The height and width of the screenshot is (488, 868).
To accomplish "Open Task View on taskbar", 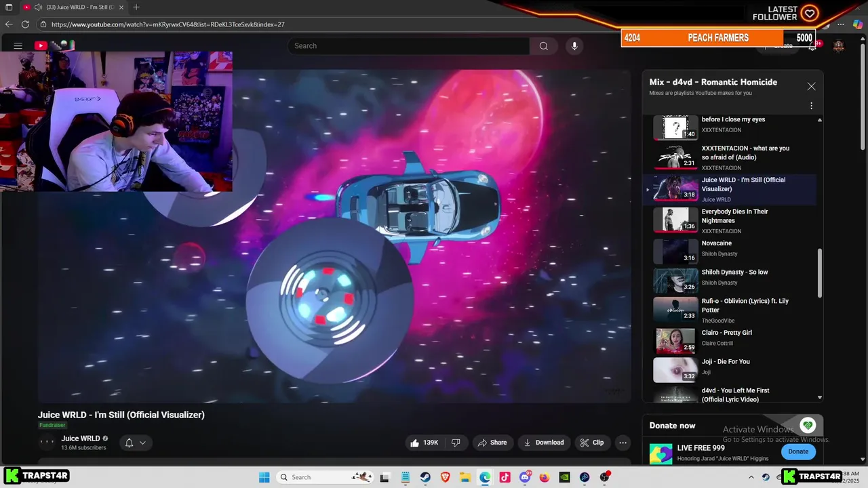I will pos(384,477).
